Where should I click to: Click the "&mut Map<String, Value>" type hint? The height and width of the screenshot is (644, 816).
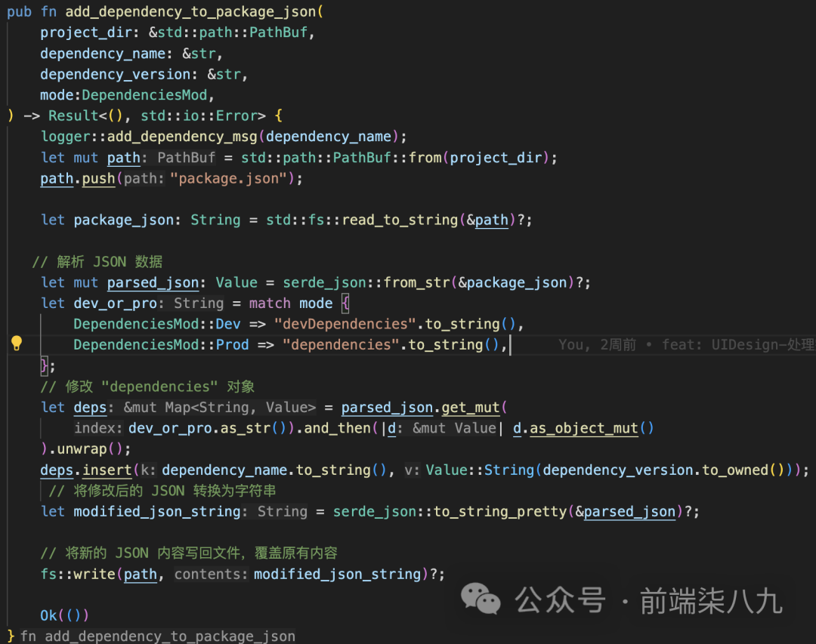(x=220, y=407)
